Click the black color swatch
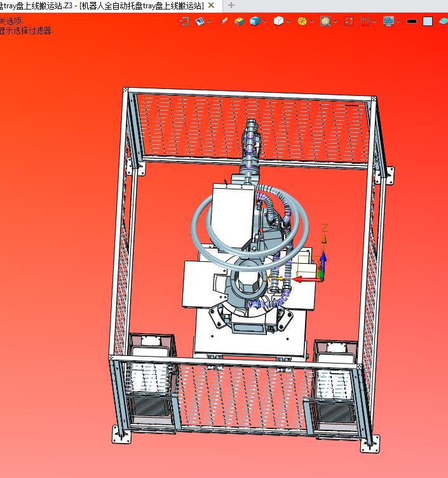This screenshot has height=478, width=448. click(412, 22)
